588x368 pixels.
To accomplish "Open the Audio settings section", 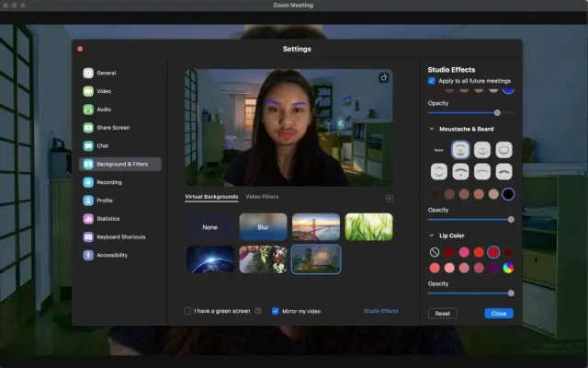I will (103, 109).
